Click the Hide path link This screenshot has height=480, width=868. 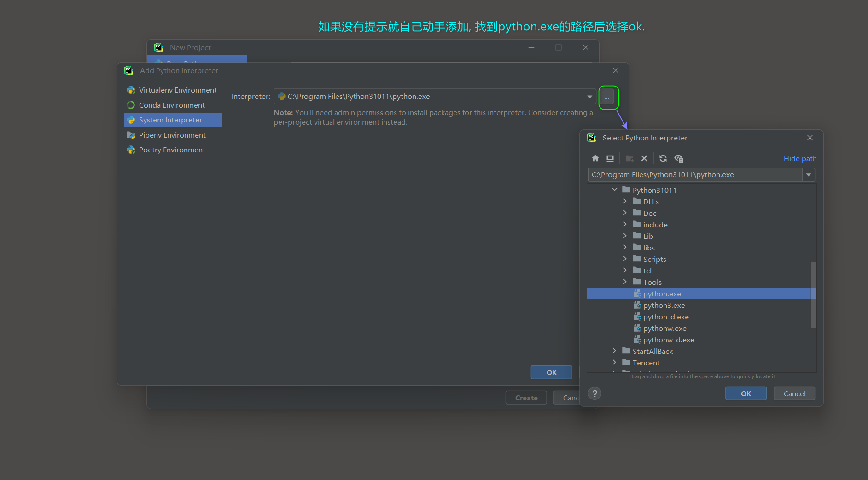[x=800, y=158]
